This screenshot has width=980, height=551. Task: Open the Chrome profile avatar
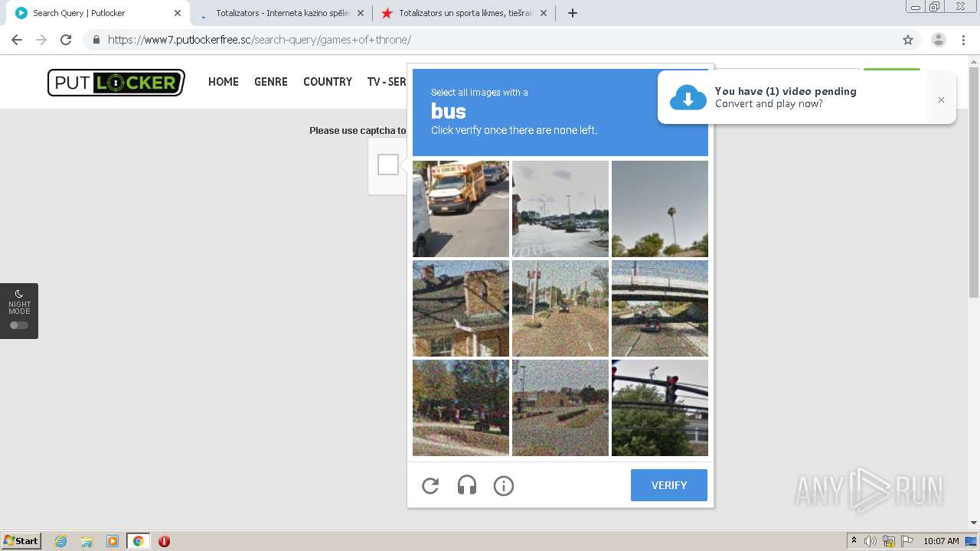(x=939, y=40)
